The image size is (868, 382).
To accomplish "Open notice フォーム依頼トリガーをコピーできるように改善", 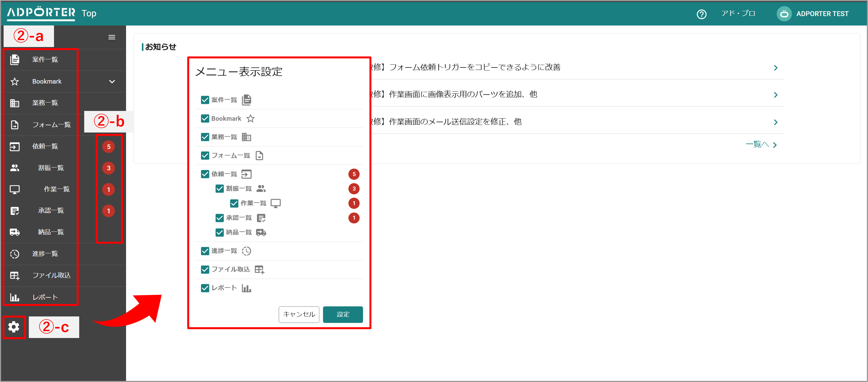I will (474, 67).
